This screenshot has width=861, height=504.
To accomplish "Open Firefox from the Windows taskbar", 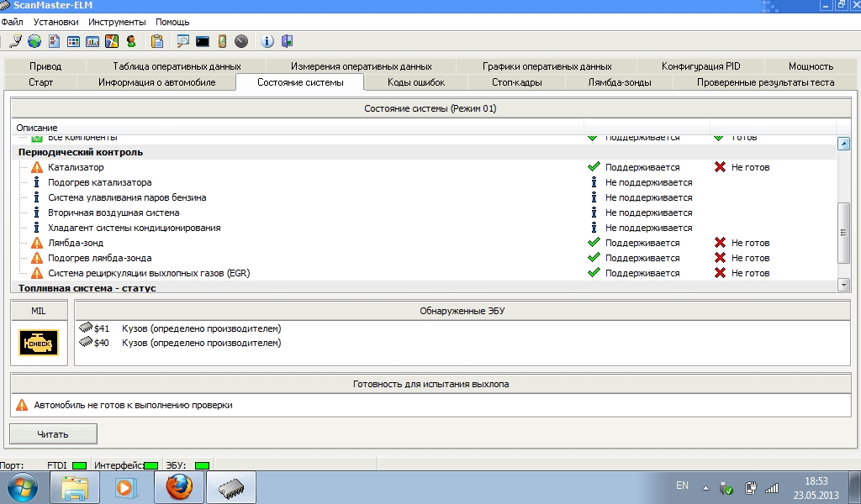I will 179,487.
